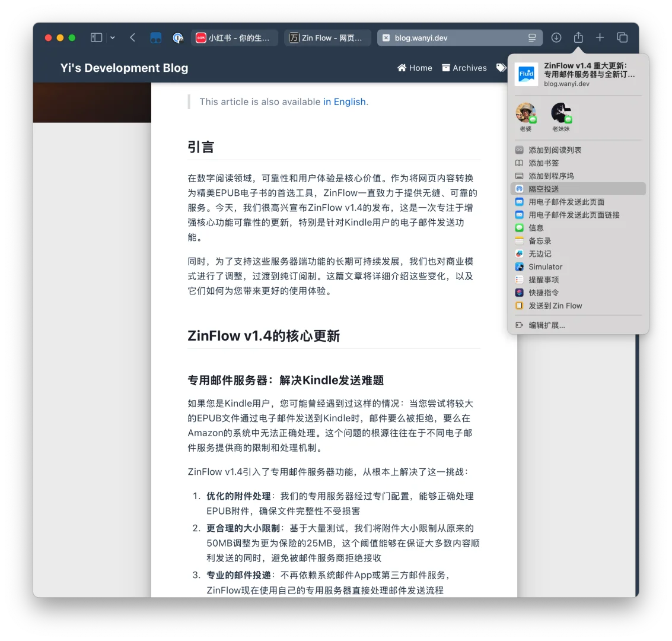Share with contact 老妹妹

[561, 117]
